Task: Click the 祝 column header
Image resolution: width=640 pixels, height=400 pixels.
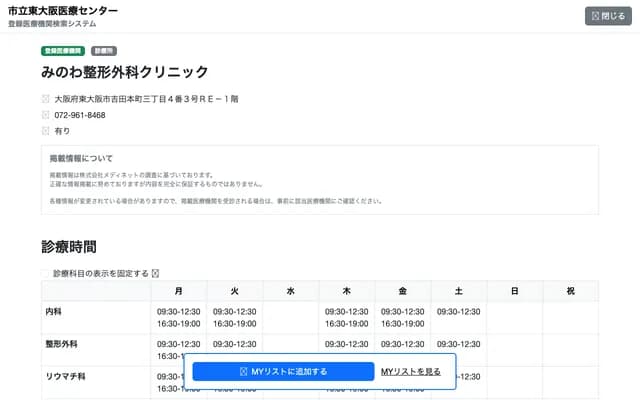Action: pyautogui.click(x=571, y=291)
